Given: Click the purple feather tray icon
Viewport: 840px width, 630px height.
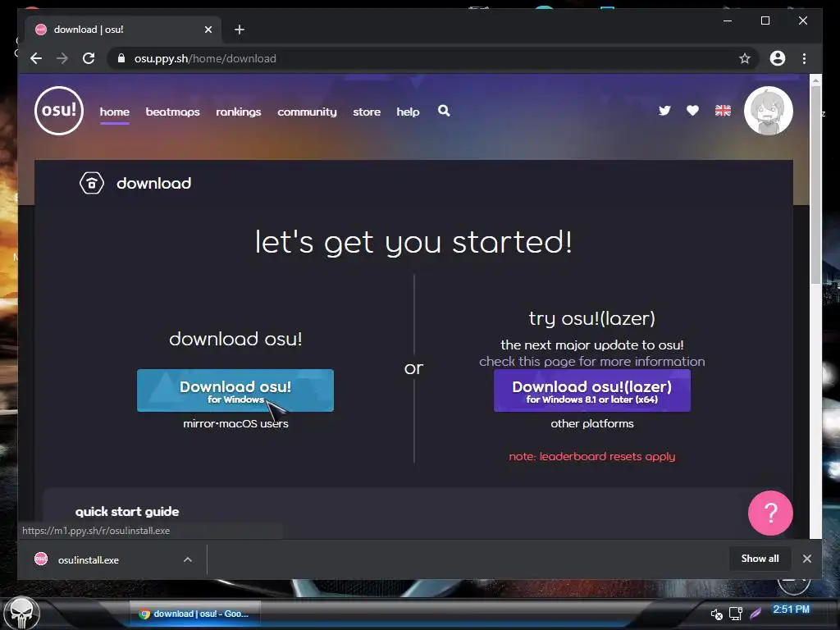Looking at the screenshot, I should [x=756, y=614].
